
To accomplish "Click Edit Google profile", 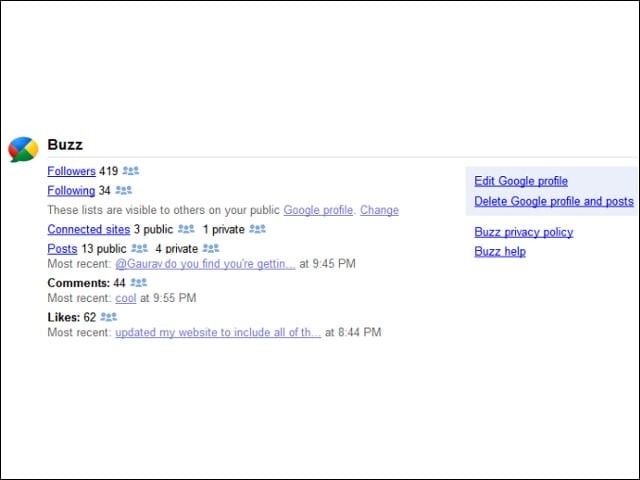I will (521, 181).
